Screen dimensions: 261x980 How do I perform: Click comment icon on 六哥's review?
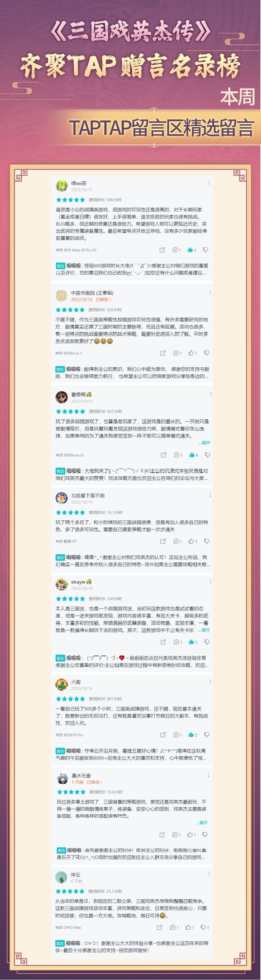point(177,735)
